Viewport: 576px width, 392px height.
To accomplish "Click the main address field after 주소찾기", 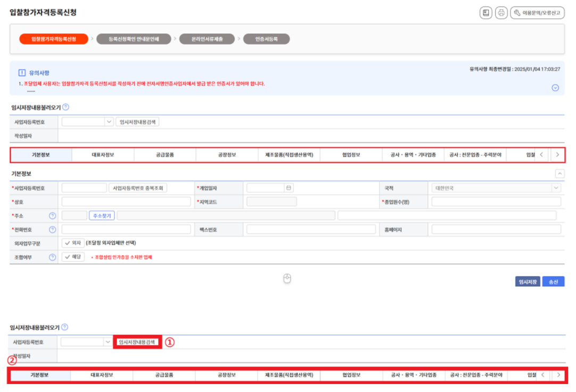I will [x=226, y=215].
